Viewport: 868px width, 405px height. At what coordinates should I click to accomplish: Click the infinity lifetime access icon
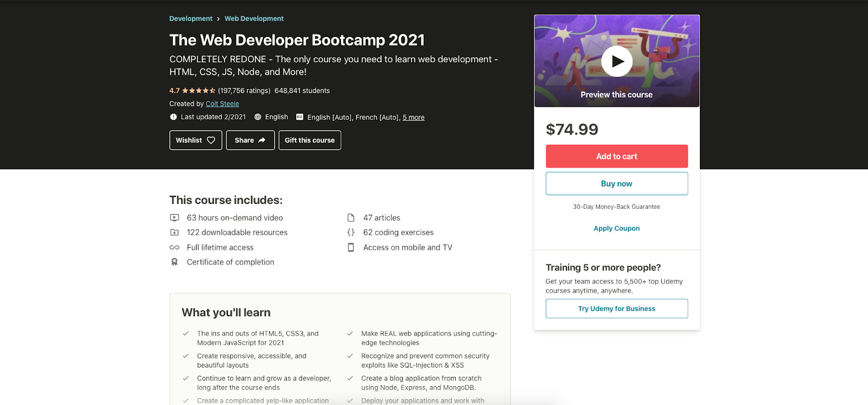174,247
